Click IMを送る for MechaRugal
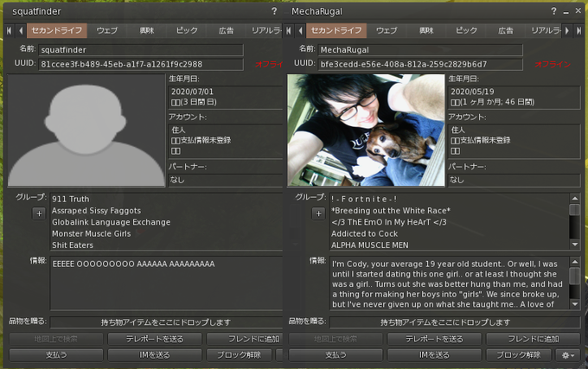 (434, 355)
